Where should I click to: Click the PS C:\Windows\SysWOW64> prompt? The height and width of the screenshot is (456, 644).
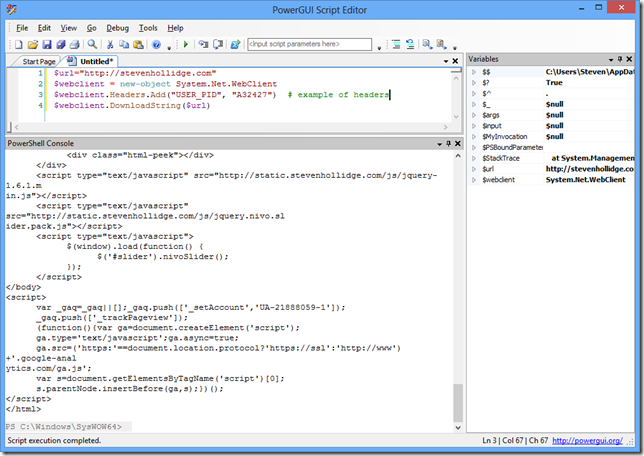coord(64,427)
